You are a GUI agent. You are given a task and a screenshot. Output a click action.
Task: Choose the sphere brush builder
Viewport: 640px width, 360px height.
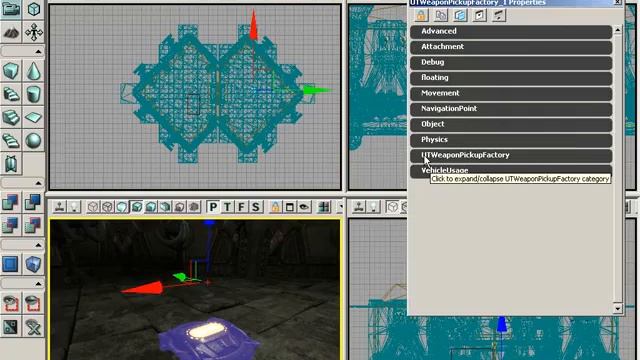33,141
